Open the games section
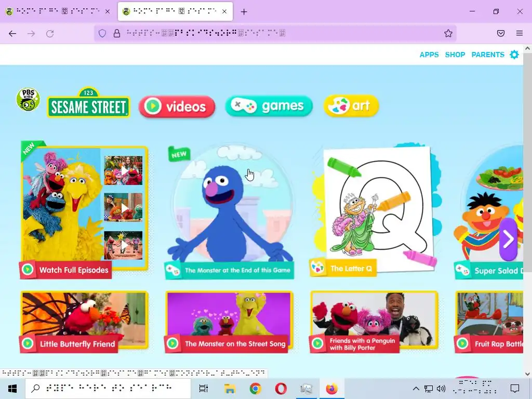The image size is (532, 399). [x=269, y=106]
